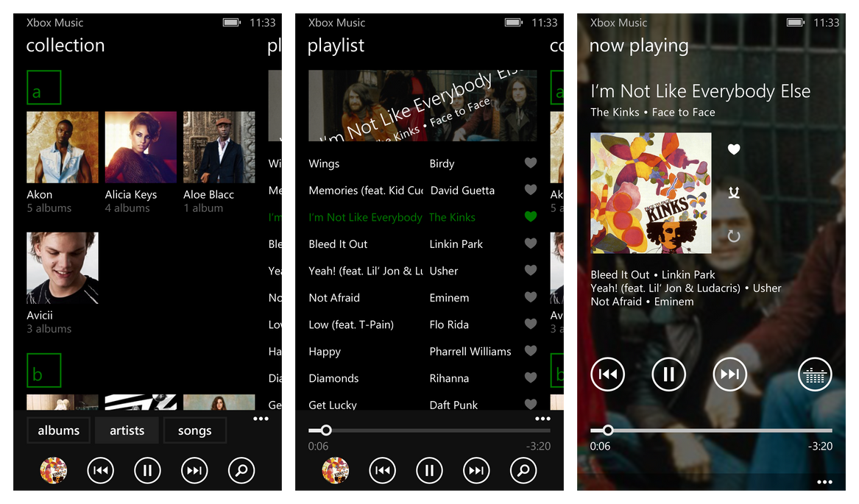Switch to the songs tab
859x504 pixels.
pos(194,430)
